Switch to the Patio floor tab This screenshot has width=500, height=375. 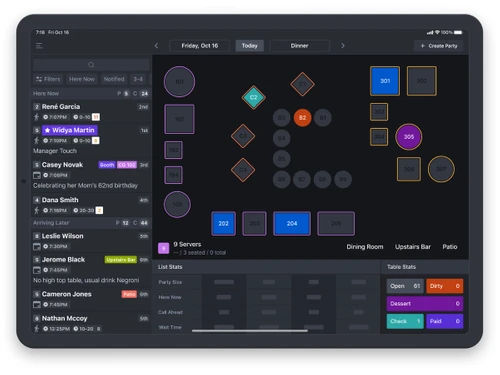pyautogui.click(x=450, y=247)
